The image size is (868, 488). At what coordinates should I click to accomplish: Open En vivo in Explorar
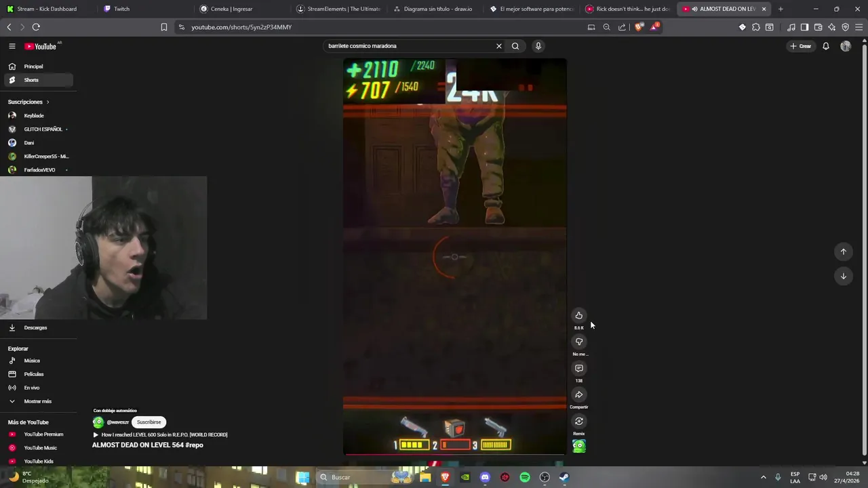(39, 388)
